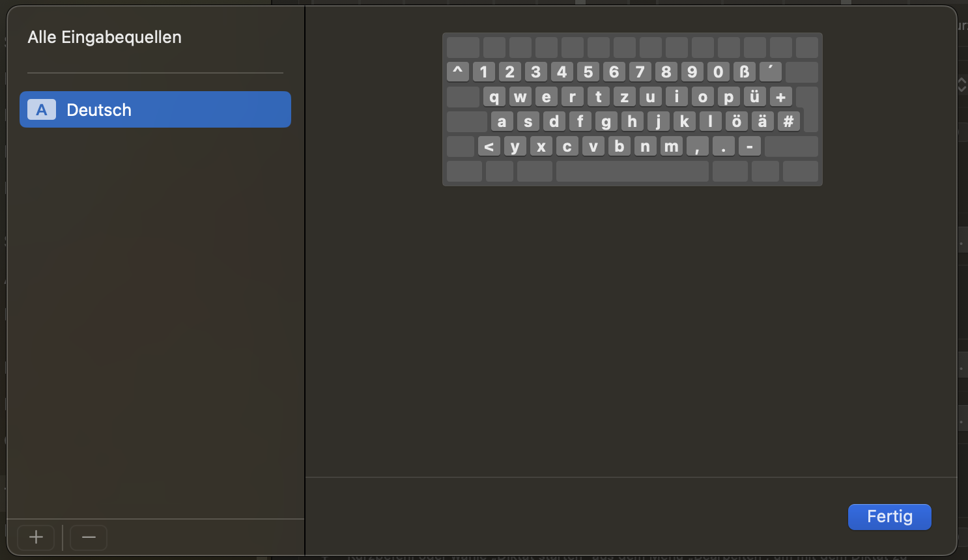This screenshot has width=968, height=560.
Task: Click the number 5 key on preview
Action: click(588, 72)
